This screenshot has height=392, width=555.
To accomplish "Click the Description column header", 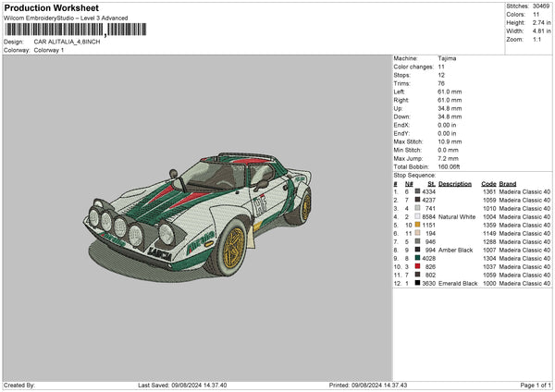I will 455,184.
